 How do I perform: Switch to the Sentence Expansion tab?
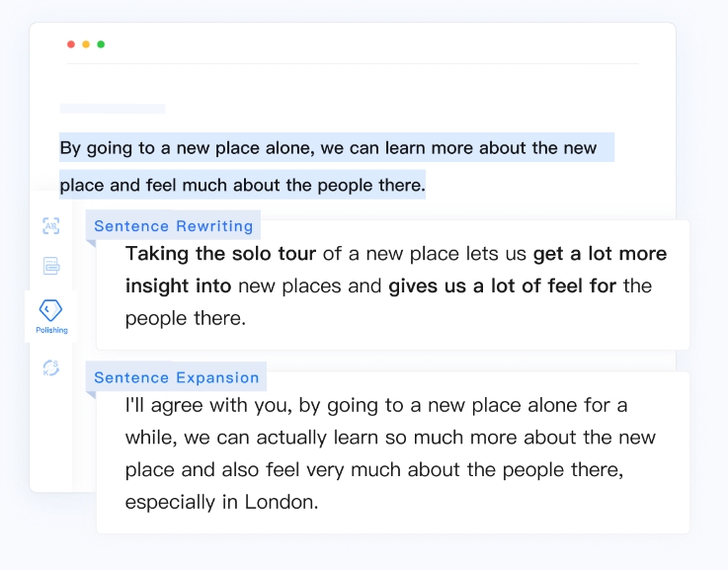click(x=177, y=377)
